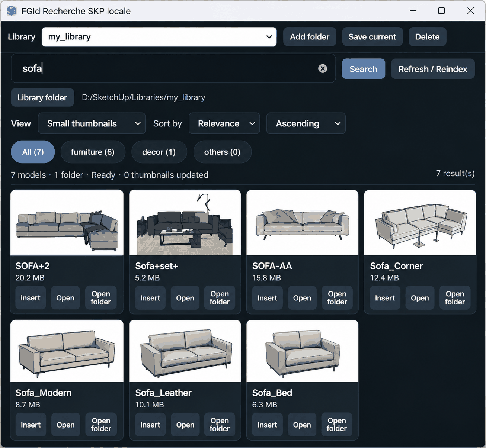
Task: Select the SOFA+2 thumbnail
Action: (67, 223)
